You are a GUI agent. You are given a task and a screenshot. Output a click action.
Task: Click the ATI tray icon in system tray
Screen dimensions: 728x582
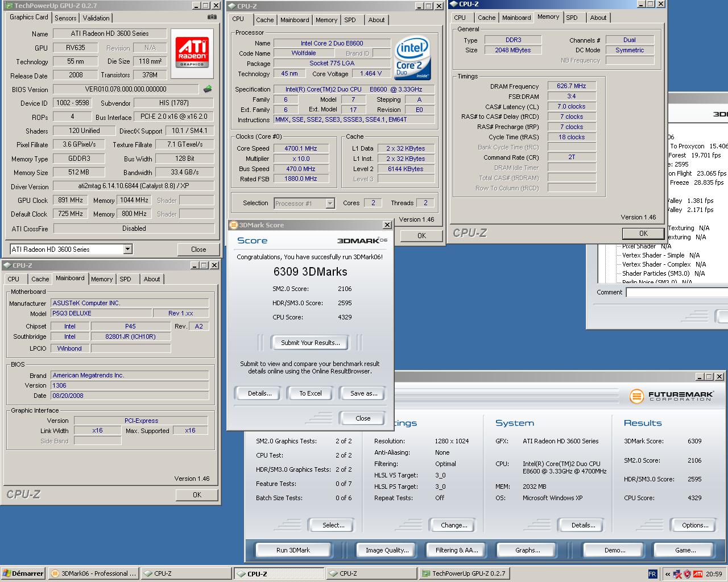click(697, 574)
